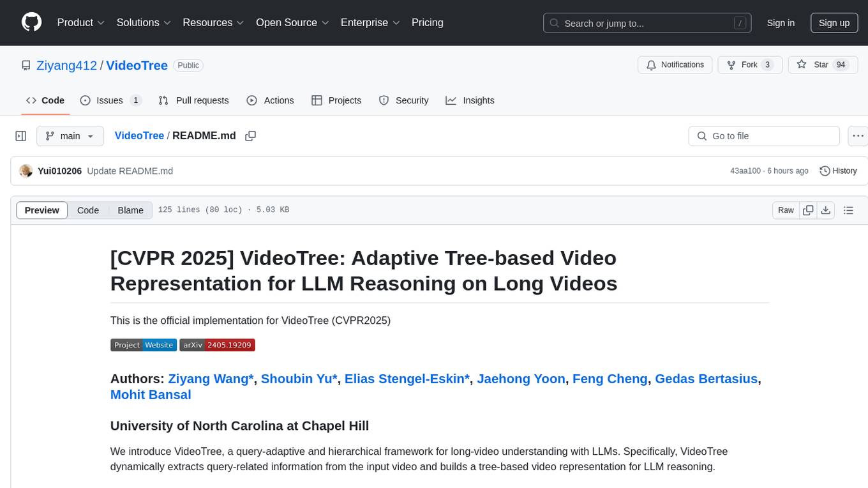Copy raw file contents

tap(808, 210)
